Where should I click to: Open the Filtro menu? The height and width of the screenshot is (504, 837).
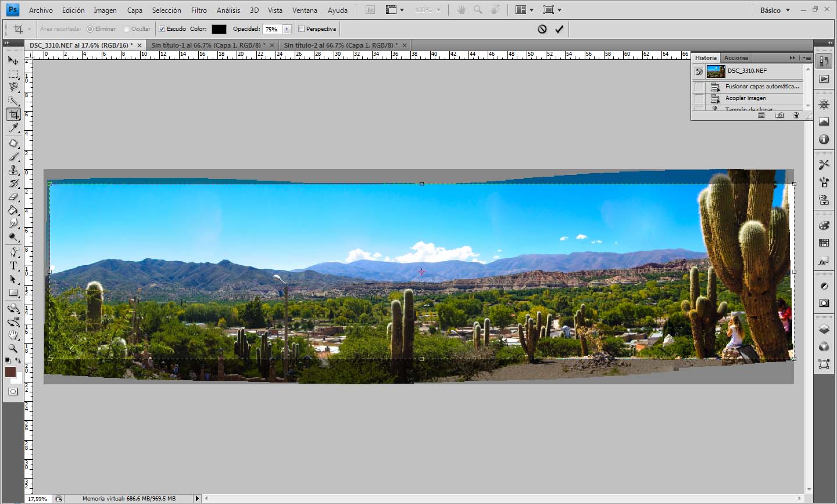[x=199, y=10]
